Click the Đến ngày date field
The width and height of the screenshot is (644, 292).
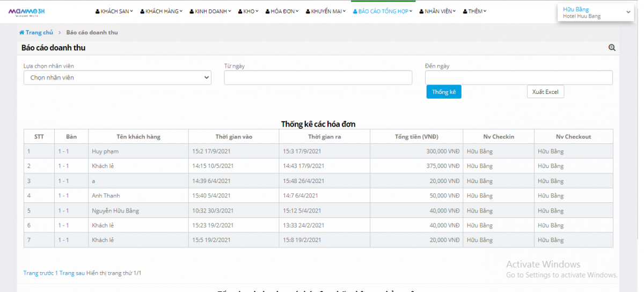(518, 78)
